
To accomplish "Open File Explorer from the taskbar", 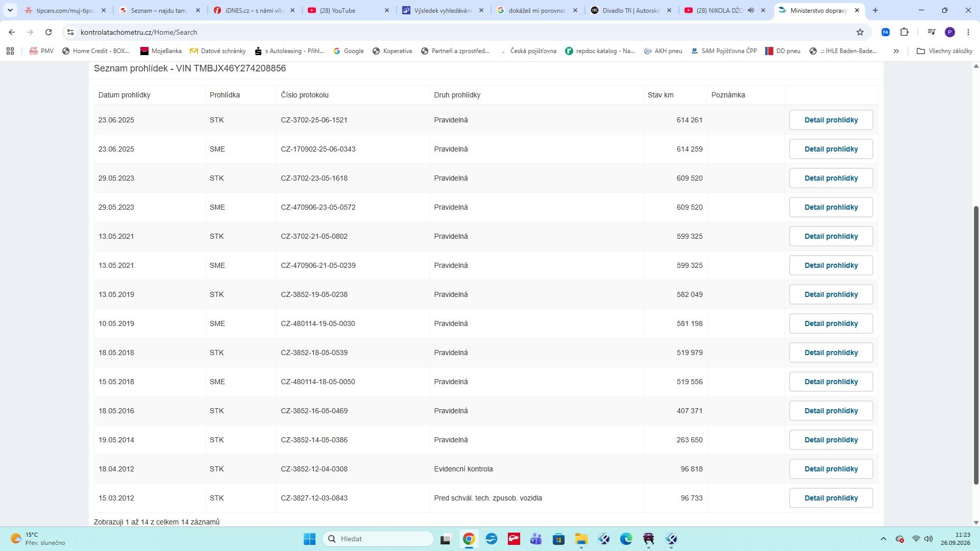I will point(581,539).
